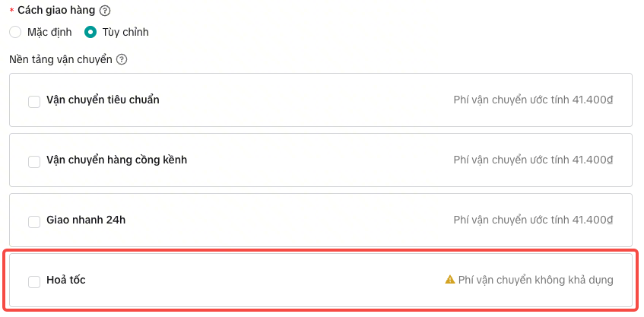Click the Vận chuyển hàng cồng kềnh label
This screenshot has width=644, height=317.
click(116, 160)
